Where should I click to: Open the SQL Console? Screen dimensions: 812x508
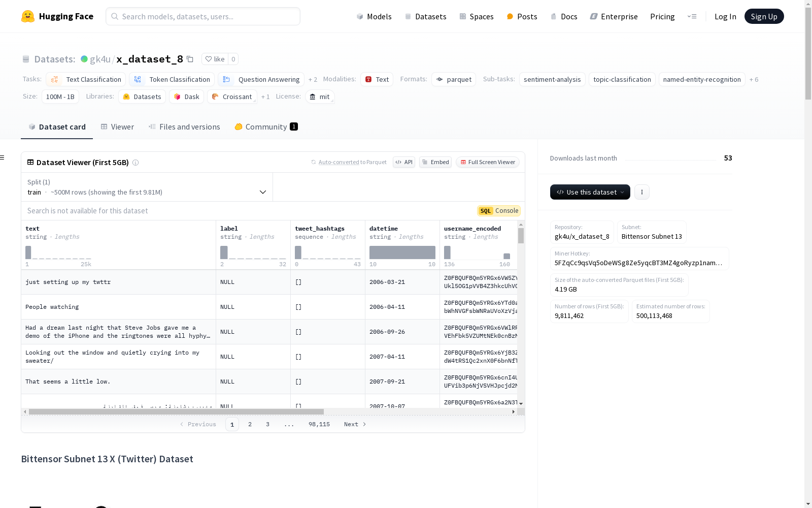click(x=499, y=211)
